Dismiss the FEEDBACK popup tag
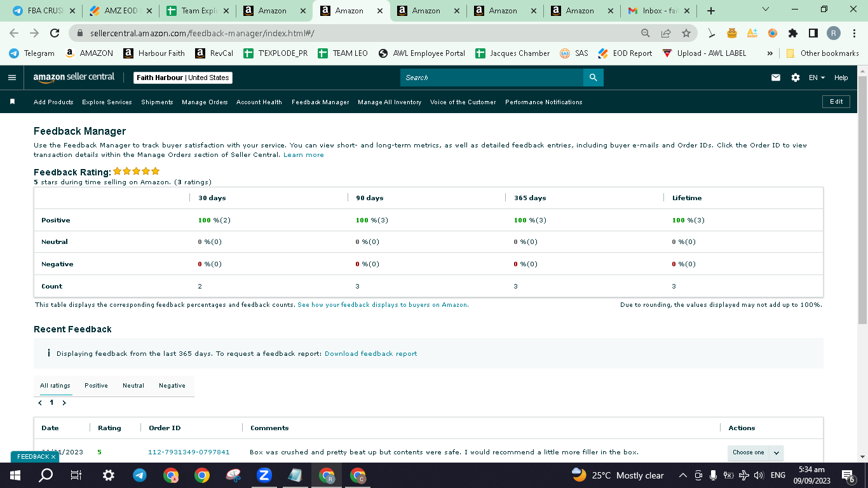 [x=53, y=457]
